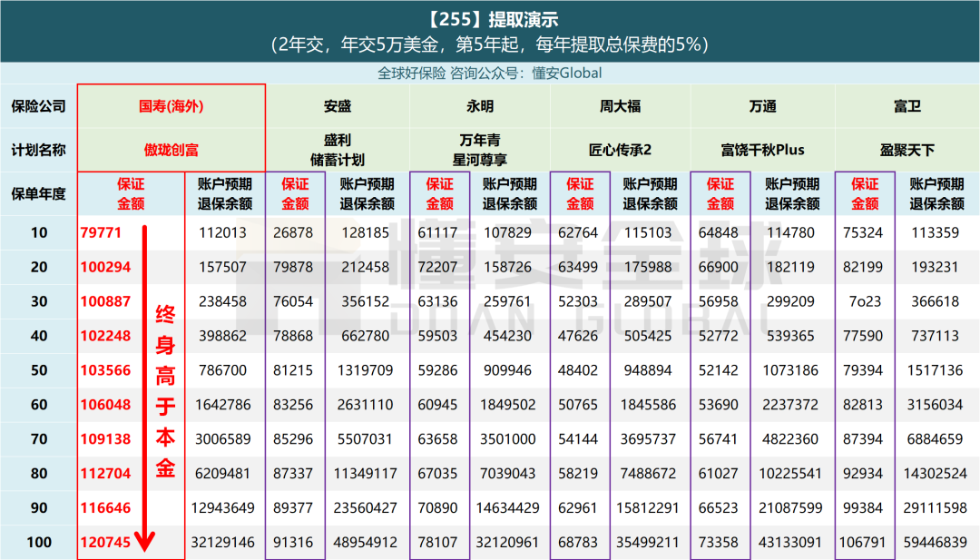Click the 安盛 company header
Screen dimensions: 980x560
coord(338,106)
